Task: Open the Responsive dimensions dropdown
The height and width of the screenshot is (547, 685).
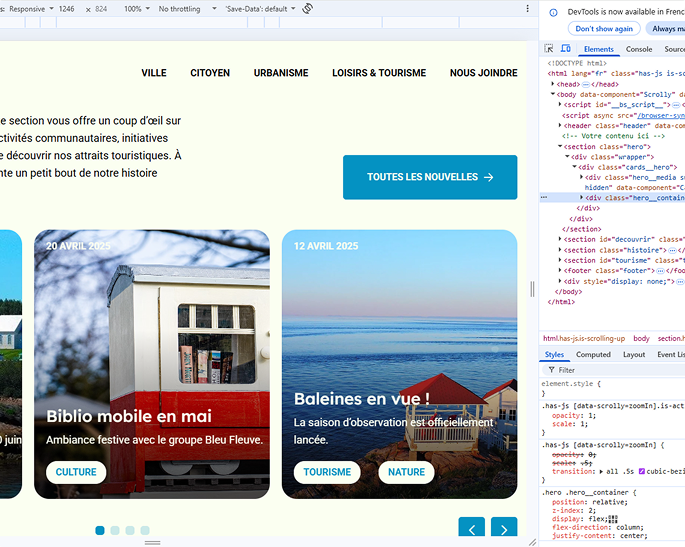Action: point(31,9)
